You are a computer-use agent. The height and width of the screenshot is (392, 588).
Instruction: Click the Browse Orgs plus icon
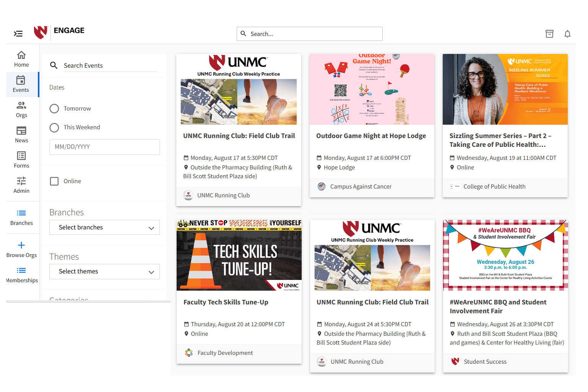[x=21, y=245]
